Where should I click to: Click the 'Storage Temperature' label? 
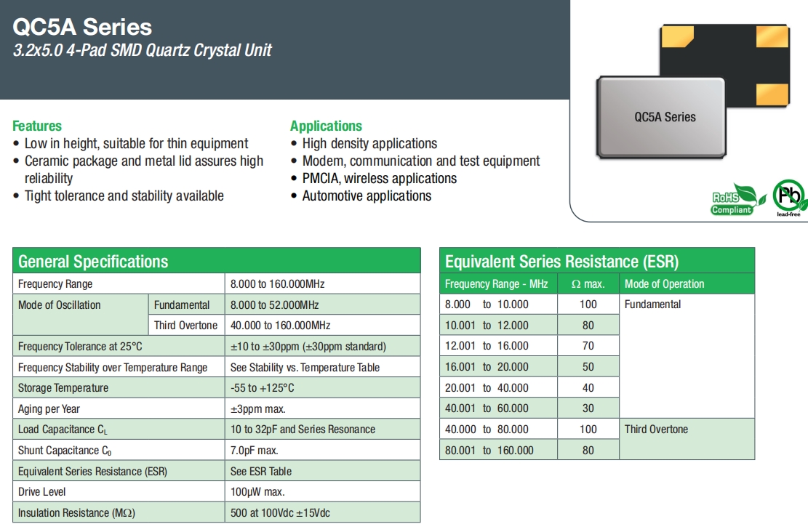(x=63, y=388)
